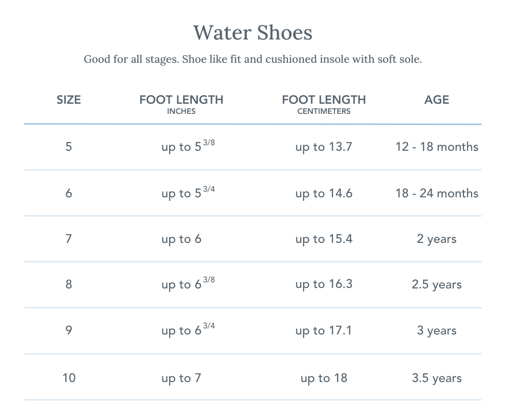The image size is (506, 420).
Task: Click the "up to 13.7" centimeters cell
Action: [324, 147]
